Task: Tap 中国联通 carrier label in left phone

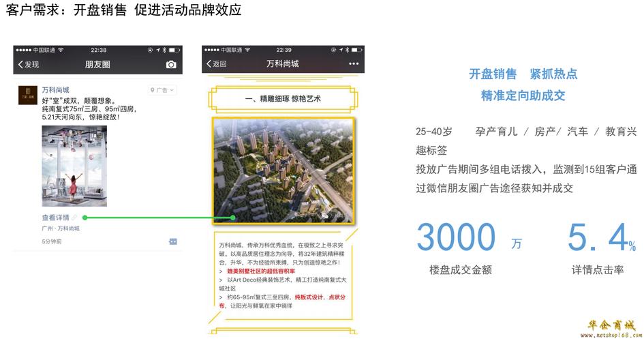Action: [x=44, y=50]
